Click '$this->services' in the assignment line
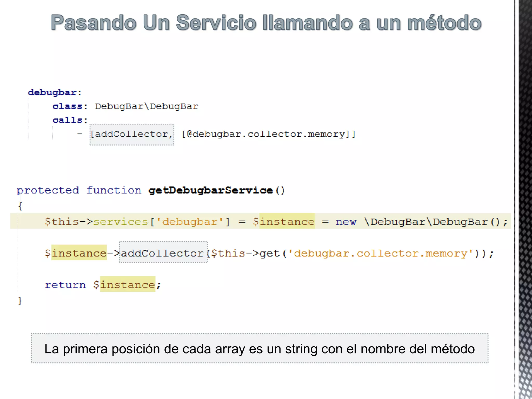 click(96, 222)
